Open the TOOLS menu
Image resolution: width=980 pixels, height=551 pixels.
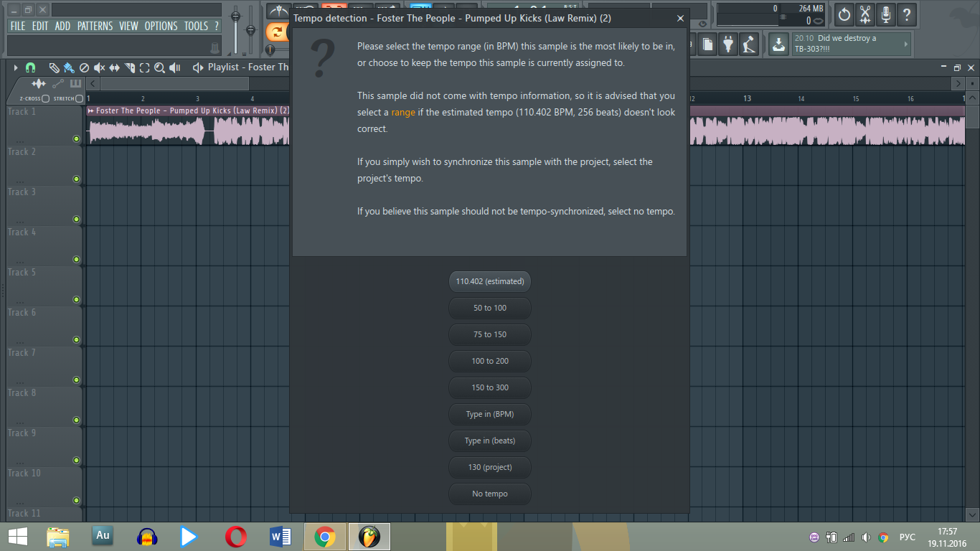(196, 26)
